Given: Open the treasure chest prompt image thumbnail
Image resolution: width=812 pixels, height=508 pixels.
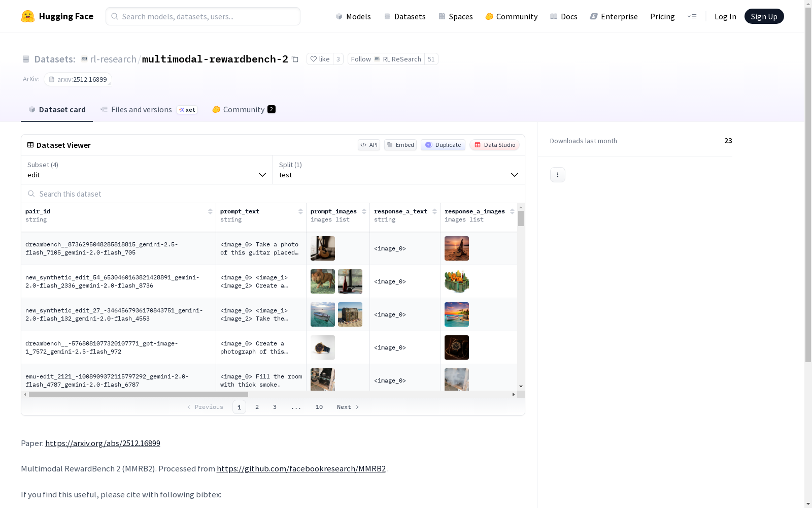Looking at the screenshot, I should tap(350, 314).
